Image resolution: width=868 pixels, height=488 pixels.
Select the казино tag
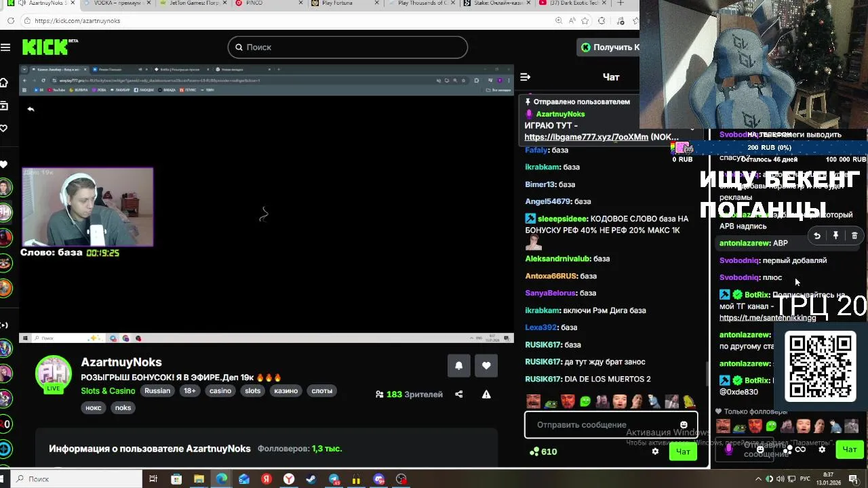(x=285, y=391)
